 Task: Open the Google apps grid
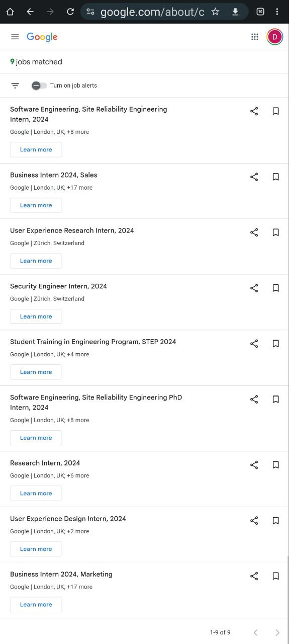coord(255,37)
